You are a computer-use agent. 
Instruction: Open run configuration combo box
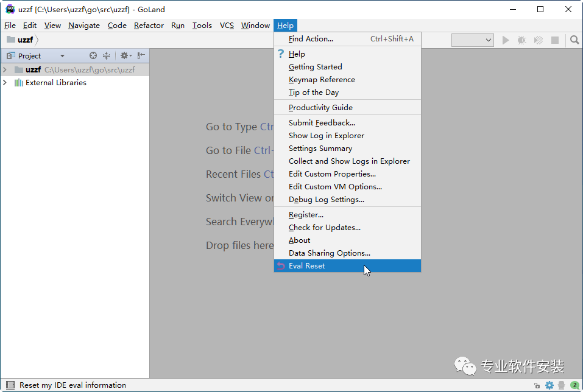pyautogui.click(x=472, y=40)
